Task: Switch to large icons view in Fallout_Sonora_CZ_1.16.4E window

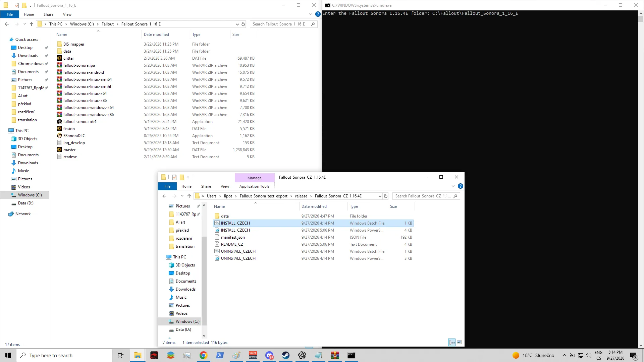Action: tap(459, 343)
